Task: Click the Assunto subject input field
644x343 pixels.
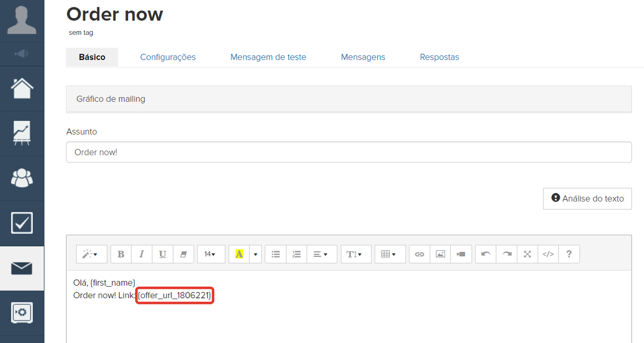Action: click(x=348, y=152)
